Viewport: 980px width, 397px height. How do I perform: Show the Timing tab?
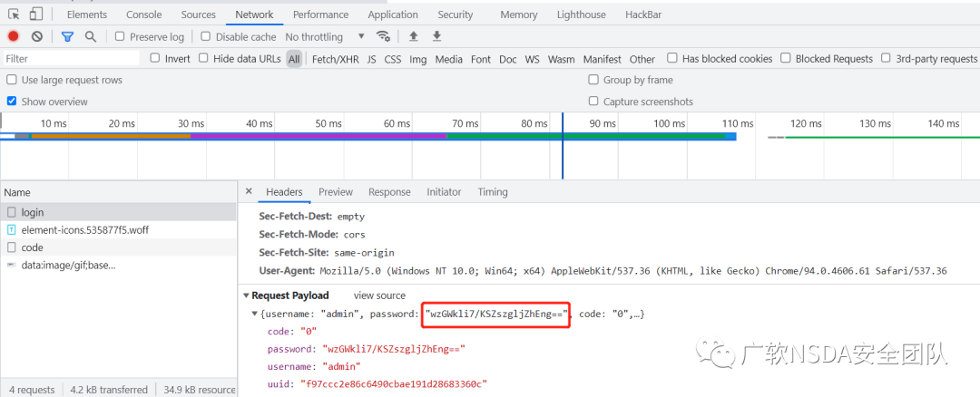coord(493,191)
